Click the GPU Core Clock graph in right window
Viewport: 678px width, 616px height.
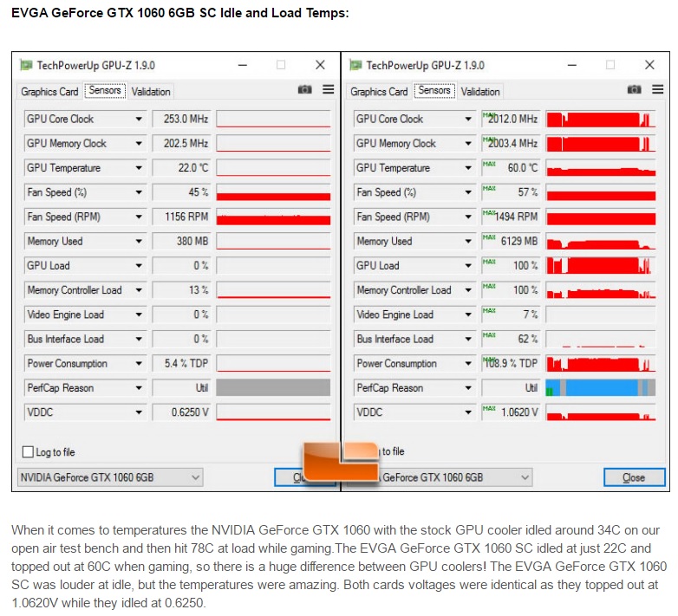pos(601,119)
